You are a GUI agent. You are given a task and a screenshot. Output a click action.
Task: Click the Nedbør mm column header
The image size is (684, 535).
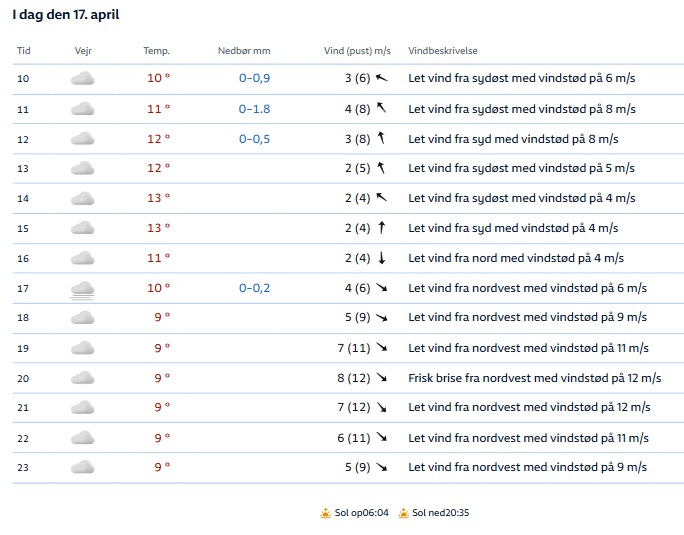[x=244, y=51]
